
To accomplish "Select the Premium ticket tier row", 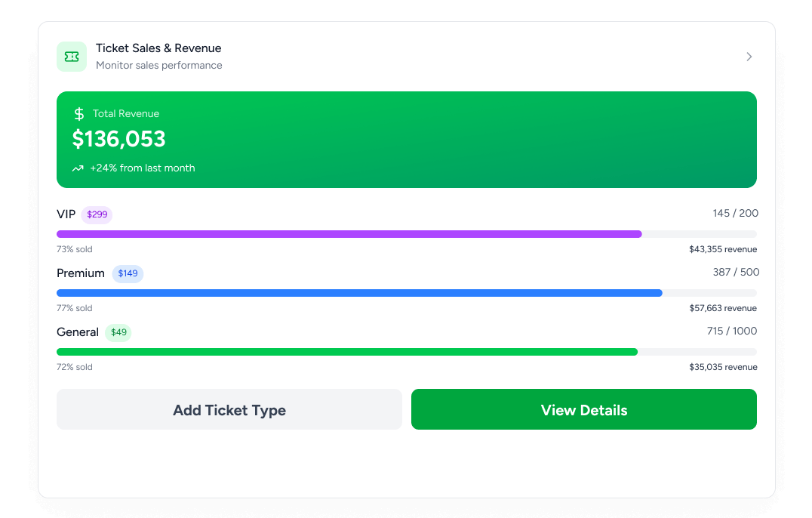I will coord(407,288).
